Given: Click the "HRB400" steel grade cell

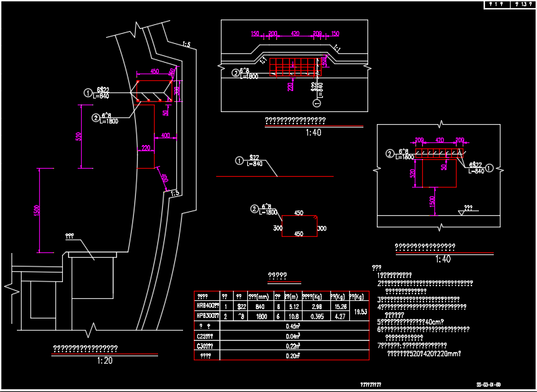Looking at the screenshot, I should pyautogui.click(x=207, y=305).
